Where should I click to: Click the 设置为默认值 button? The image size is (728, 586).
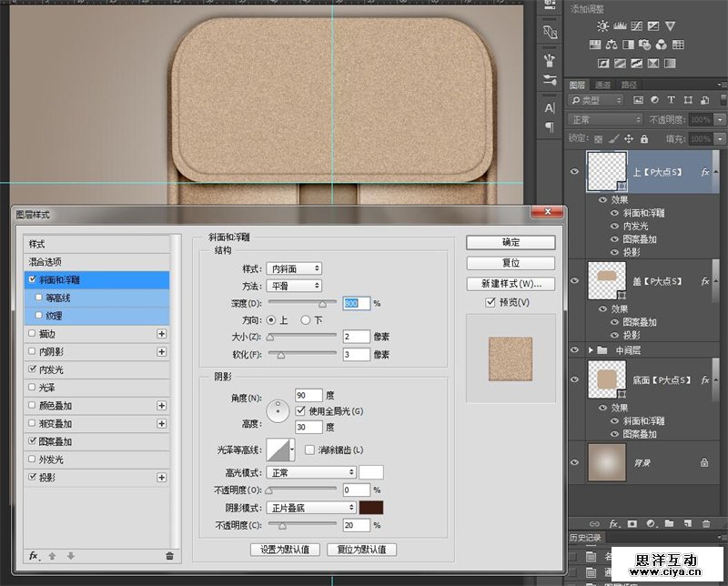[285, 550]
